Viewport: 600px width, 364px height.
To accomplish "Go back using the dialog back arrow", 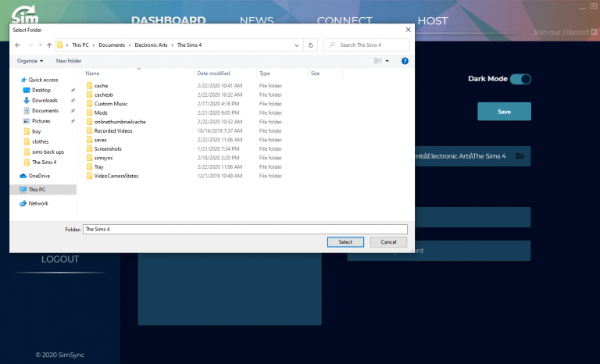I will pos(18,45).
